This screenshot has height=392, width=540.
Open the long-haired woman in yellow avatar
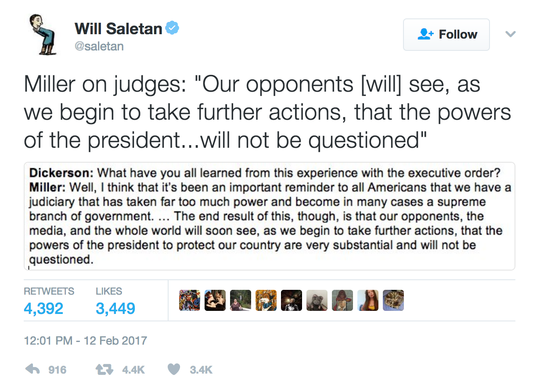tap(368, 300)
